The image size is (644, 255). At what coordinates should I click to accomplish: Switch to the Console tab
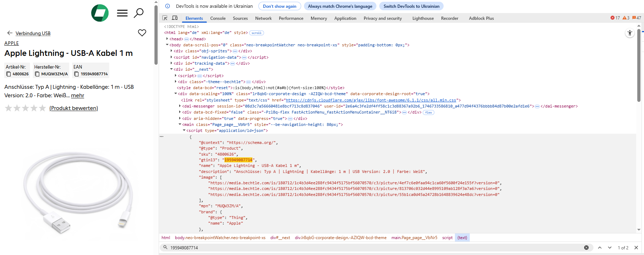218,18
